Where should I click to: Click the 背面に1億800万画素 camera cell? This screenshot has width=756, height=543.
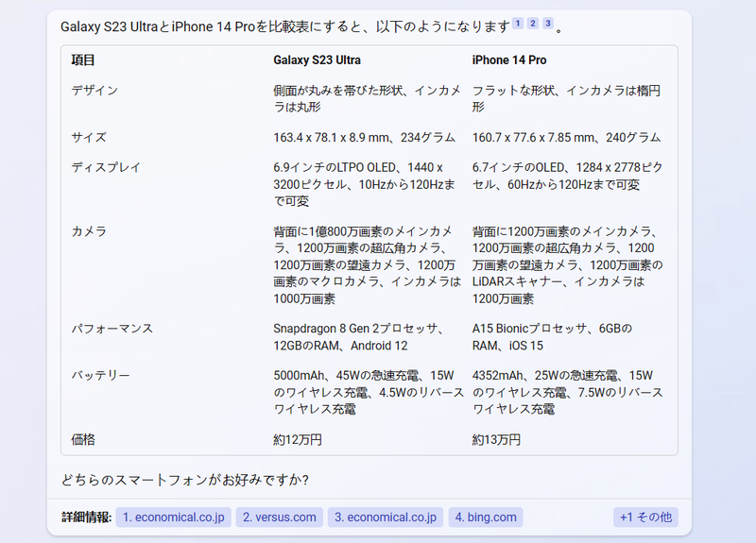click(x=368, y=265)
